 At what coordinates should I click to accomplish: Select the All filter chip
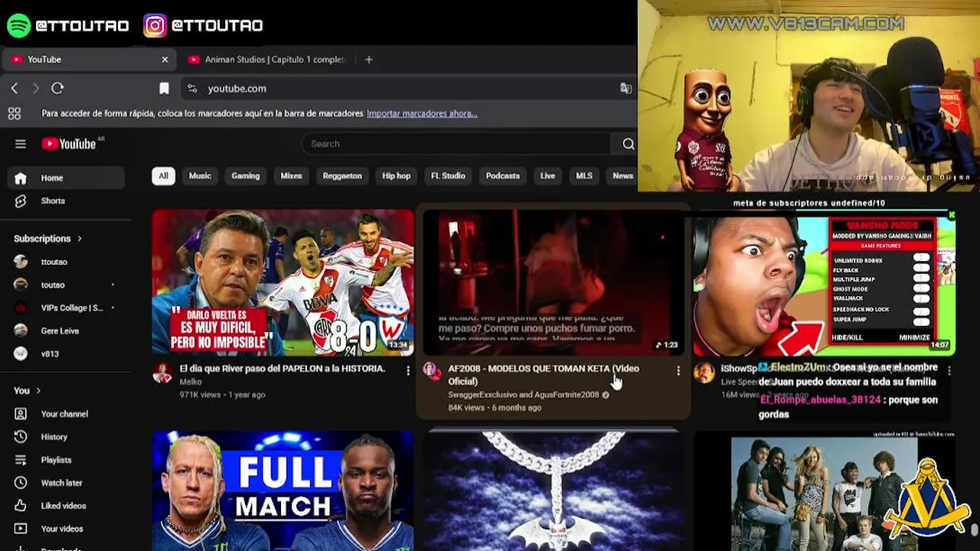tap(163, 176)
